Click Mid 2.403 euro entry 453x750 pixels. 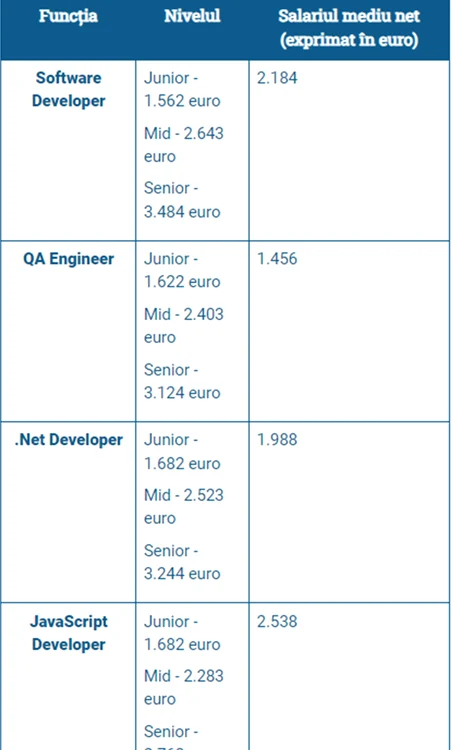(184, 326)
